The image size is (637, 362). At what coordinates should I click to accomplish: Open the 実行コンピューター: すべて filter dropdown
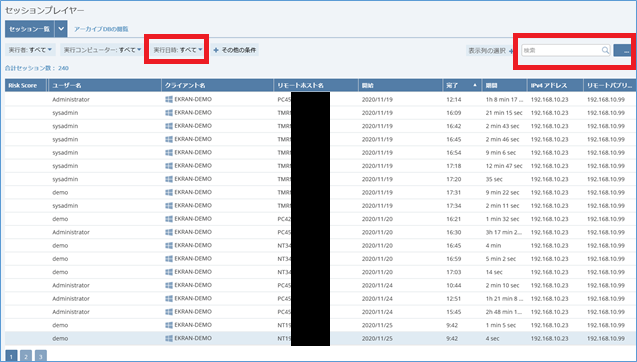101,50
